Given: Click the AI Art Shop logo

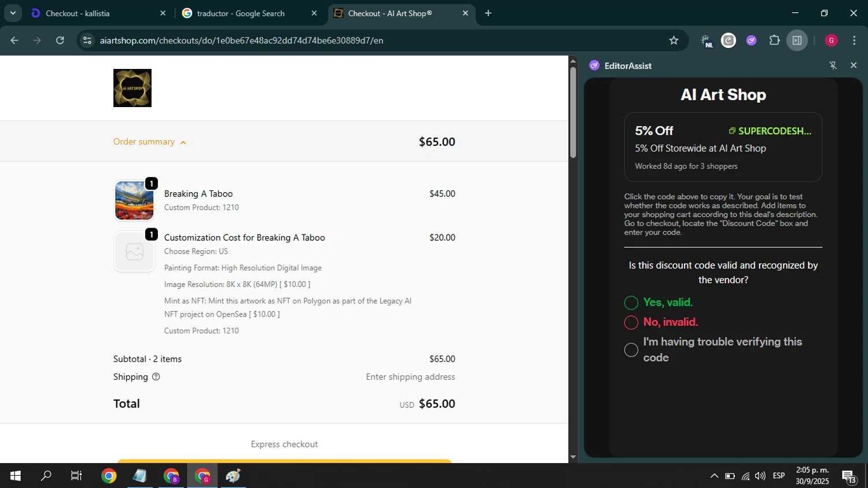Looking at the screenshot, I should [x=133, y=88].
